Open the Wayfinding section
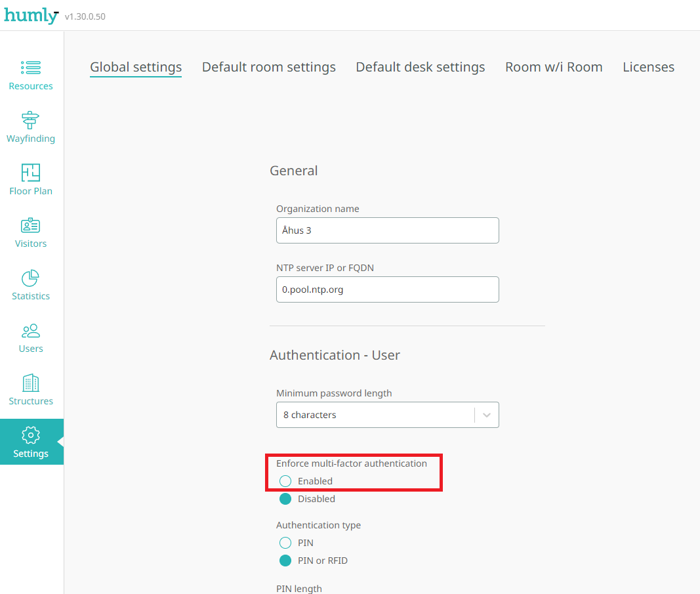 tap(30, 127)
